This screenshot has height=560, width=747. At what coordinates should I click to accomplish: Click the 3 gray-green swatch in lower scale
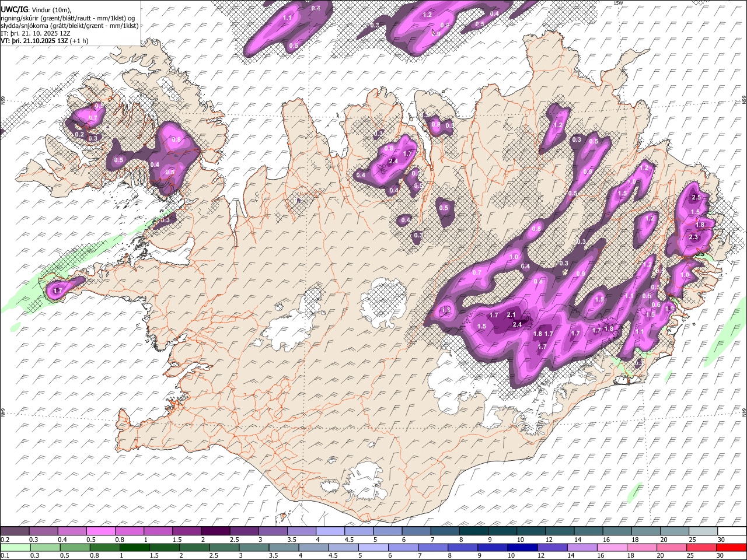coord(254,548)
